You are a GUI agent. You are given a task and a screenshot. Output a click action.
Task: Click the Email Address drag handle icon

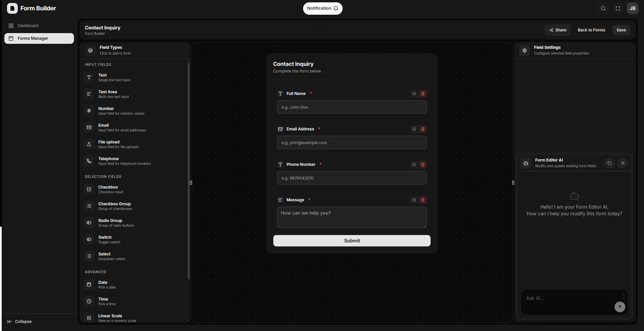(x=414, y=129)
